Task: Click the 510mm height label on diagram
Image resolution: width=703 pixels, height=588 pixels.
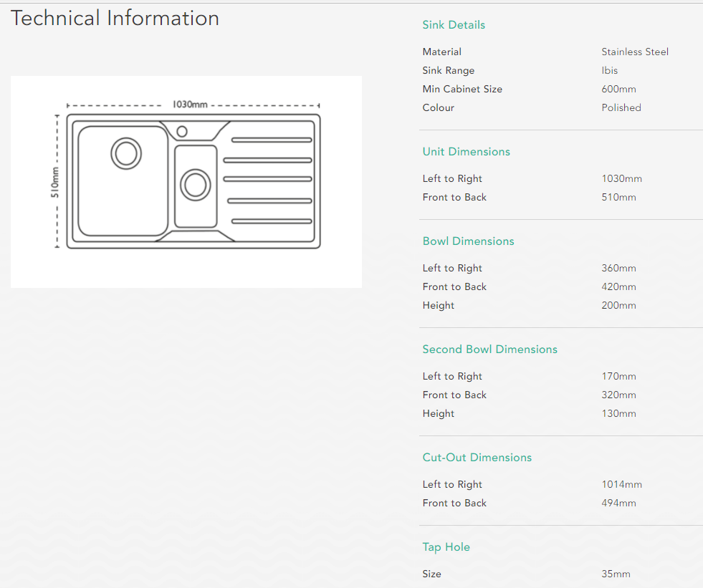Action: point(55,183)
